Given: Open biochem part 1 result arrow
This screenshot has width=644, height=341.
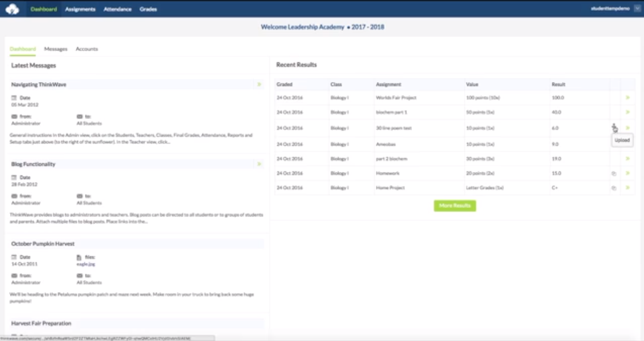Looking at the screenshot, I should [x=628, y=112].
